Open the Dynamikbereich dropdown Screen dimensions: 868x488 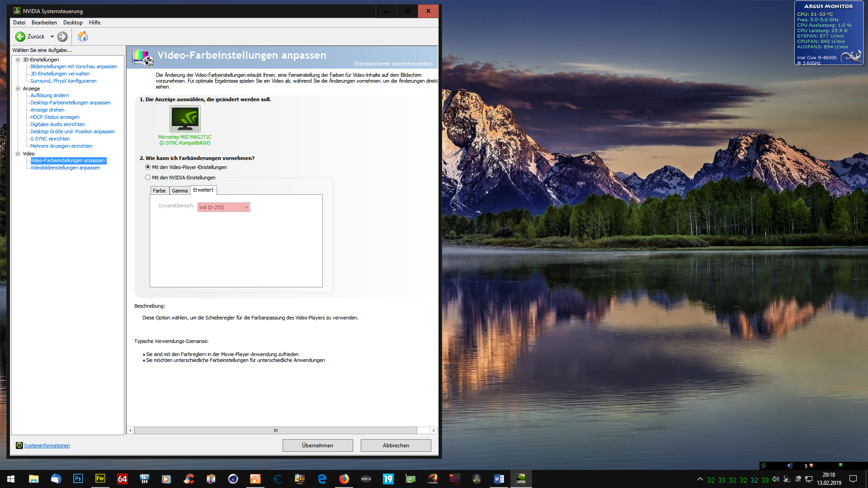(x=224, y=207)
